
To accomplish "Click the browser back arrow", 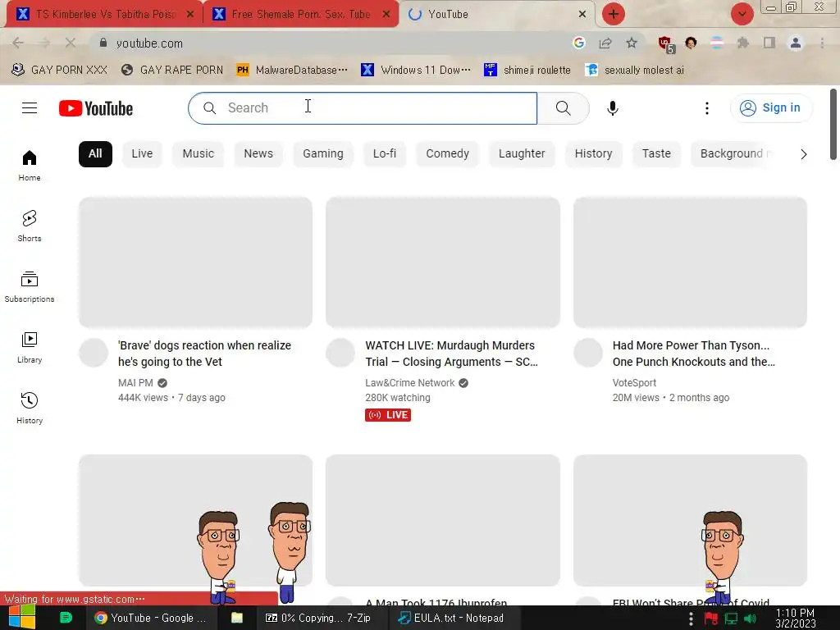I will 18,43.
